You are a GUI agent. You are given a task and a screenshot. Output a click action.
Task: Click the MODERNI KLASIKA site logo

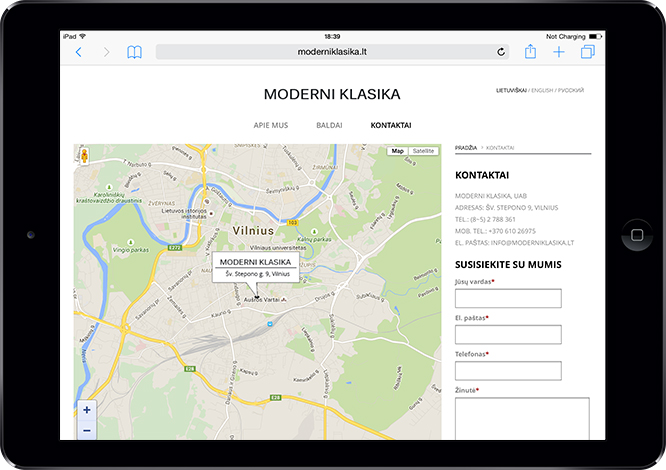coord(332,94)
